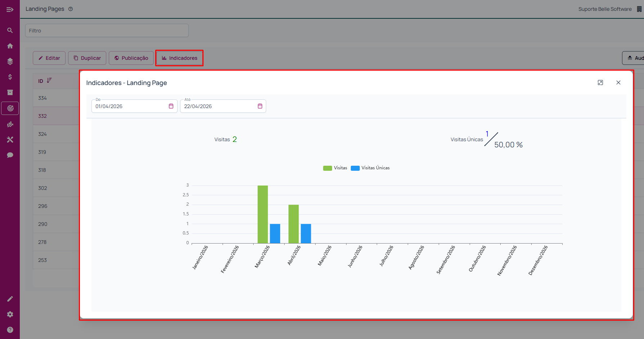Close the Indicadores dialog
644x339 pixels.
click(x=618, y=83)
